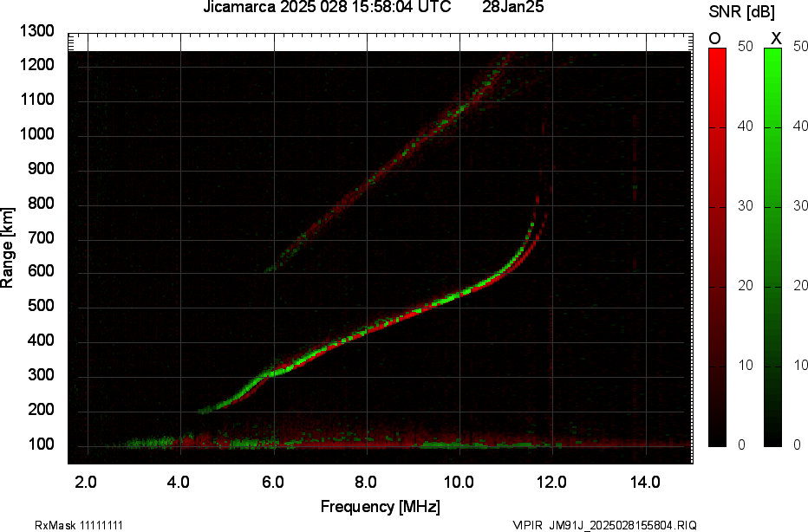The width and height of the screenshot is (808, 532).
Task: Click the 2.0 frequency tick label
Action: pos(86,483)
